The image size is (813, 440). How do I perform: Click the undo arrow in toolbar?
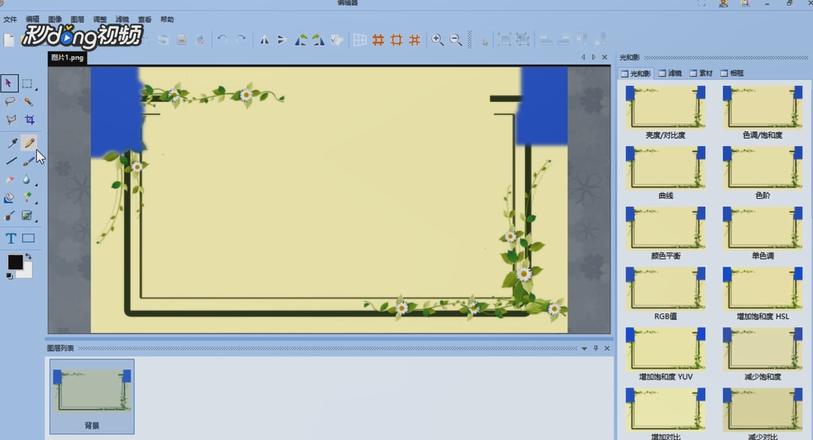click(x=222, y=39)
